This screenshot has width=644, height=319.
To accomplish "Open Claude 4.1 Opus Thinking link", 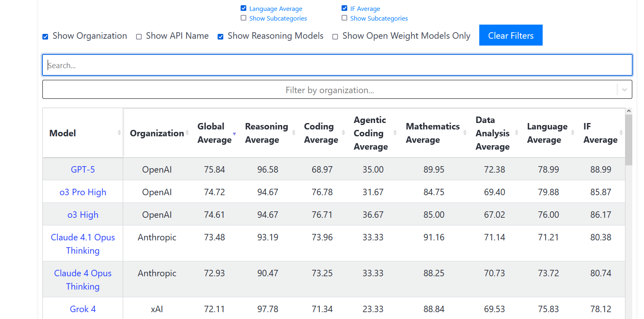I will click(x=83, y=244).
